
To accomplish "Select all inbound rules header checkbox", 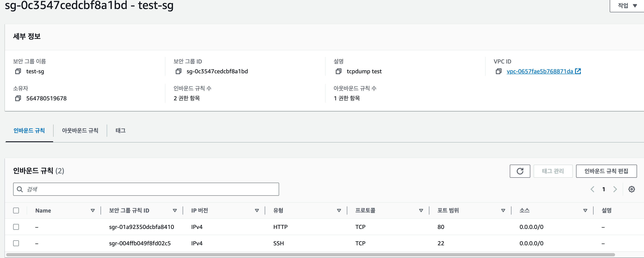I will click(x=16, y=210).
